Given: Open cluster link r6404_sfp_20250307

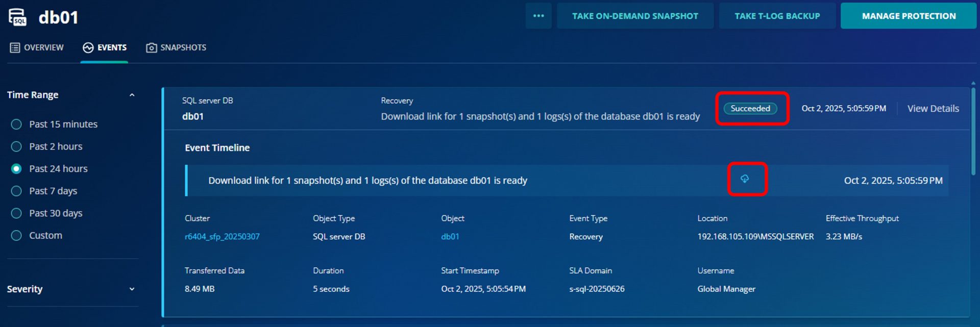Looking at the screenshot, I should (222, 237).
